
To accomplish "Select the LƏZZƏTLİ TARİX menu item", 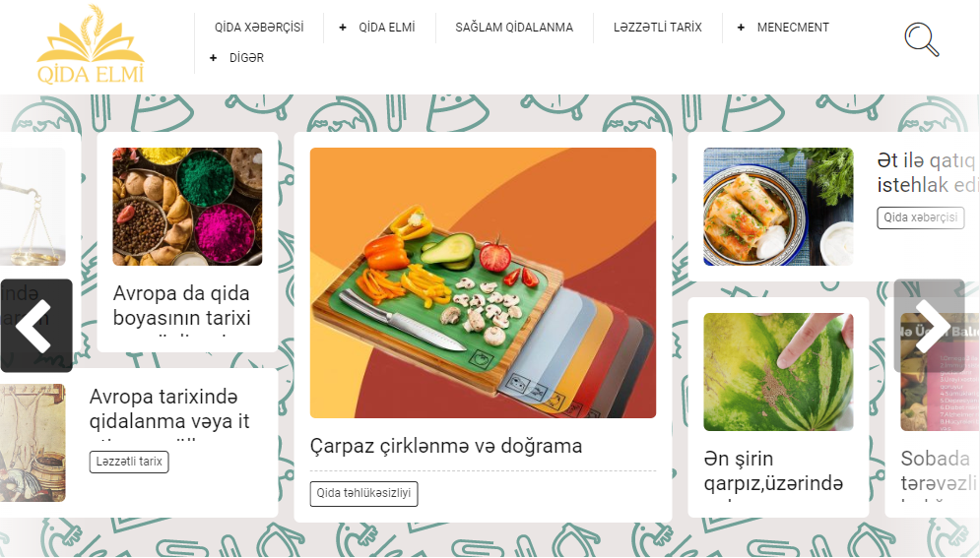I will point(658,28).
